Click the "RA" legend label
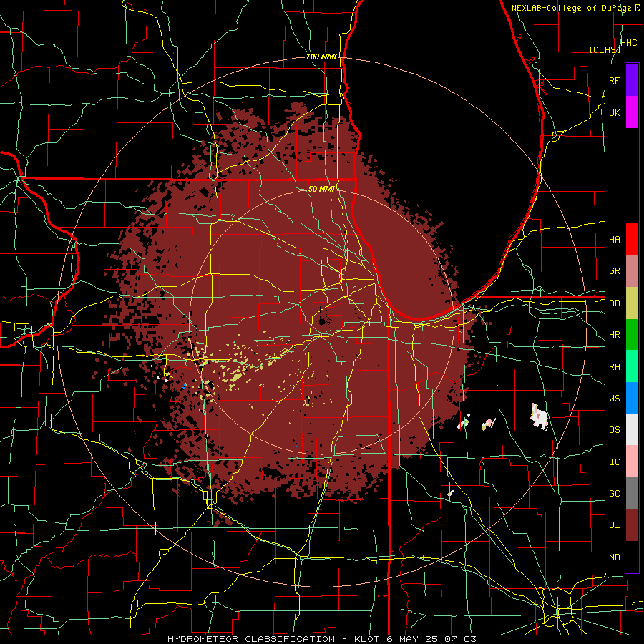The width and height of the screenshot is (644, 644). click(x=614, y=366)
